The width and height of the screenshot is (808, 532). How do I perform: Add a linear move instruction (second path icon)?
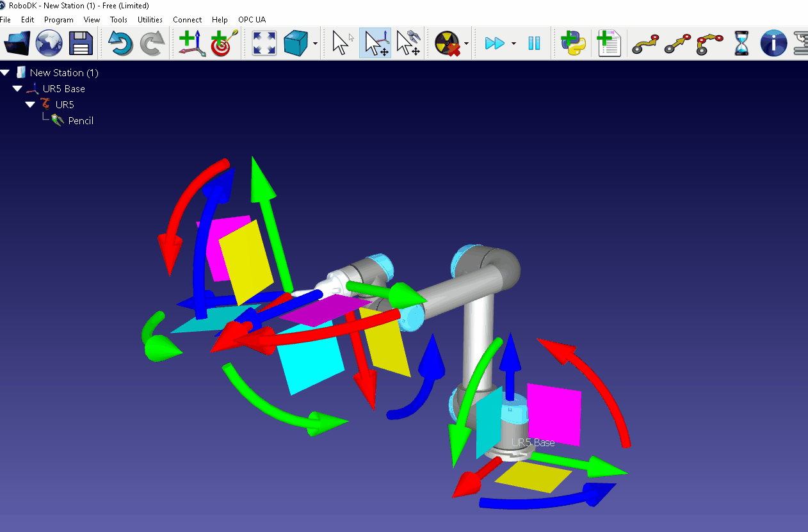(x=677, y=44)
